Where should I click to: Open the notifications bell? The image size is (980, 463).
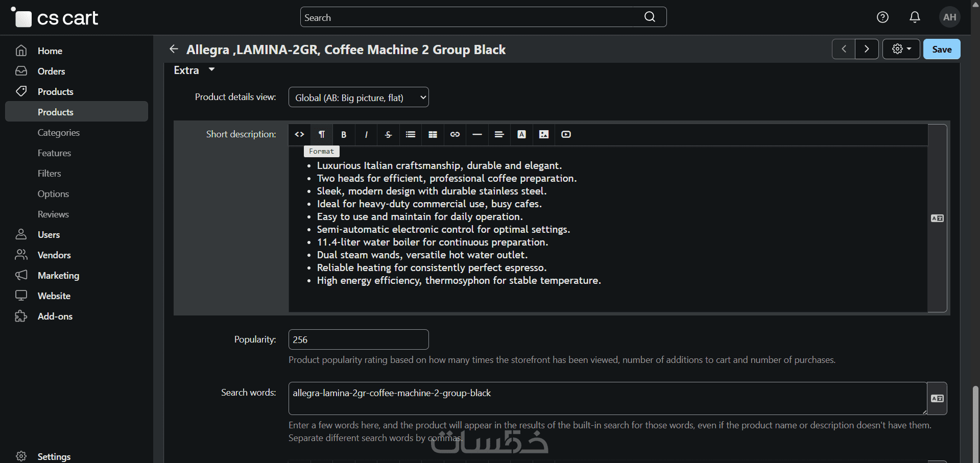[915, 17]
